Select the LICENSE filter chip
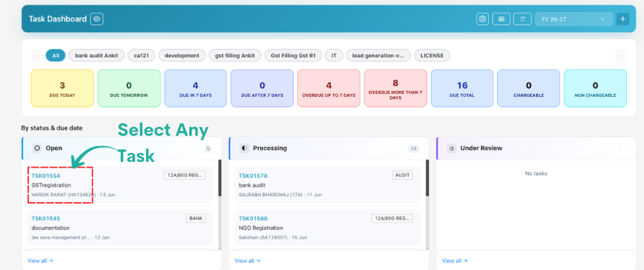The image size is (644, 270). [x=432, y=55]
